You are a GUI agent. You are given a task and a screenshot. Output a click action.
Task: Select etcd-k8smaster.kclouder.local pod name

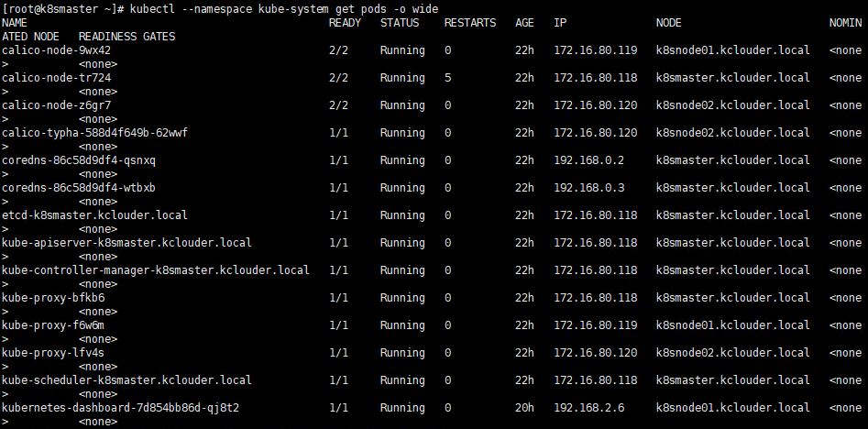click(x=94, y=215)
